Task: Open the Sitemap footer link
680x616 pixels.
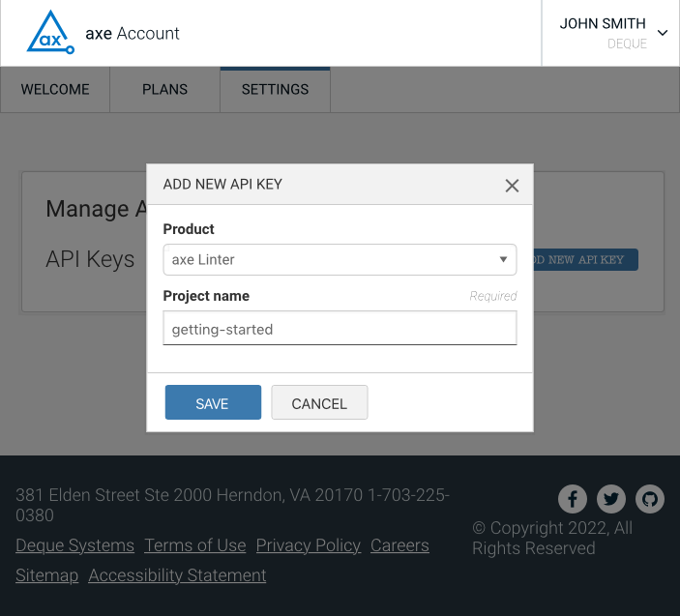Action: pyautogui.click(x=46, y=575)
